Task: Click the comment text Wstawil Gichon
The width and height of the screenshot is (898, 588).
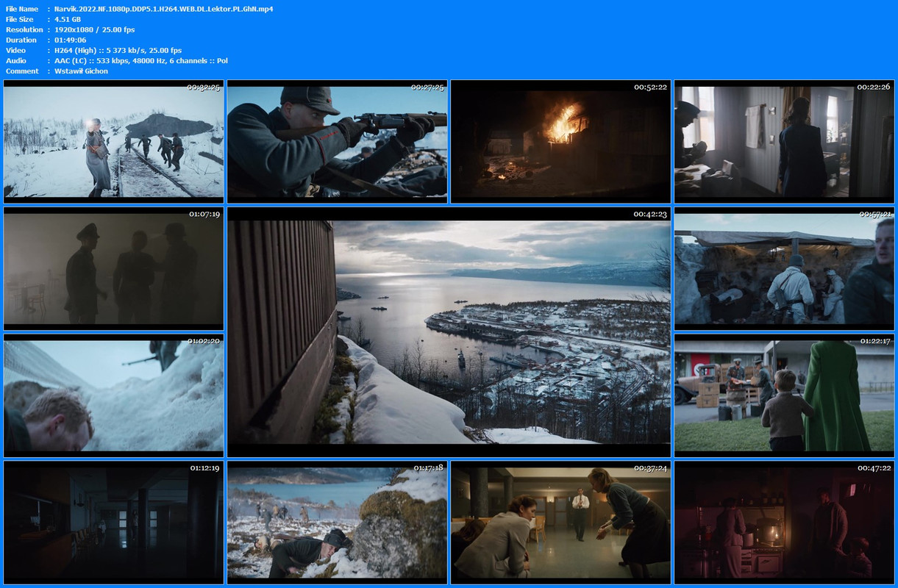Action: point(81,71)
